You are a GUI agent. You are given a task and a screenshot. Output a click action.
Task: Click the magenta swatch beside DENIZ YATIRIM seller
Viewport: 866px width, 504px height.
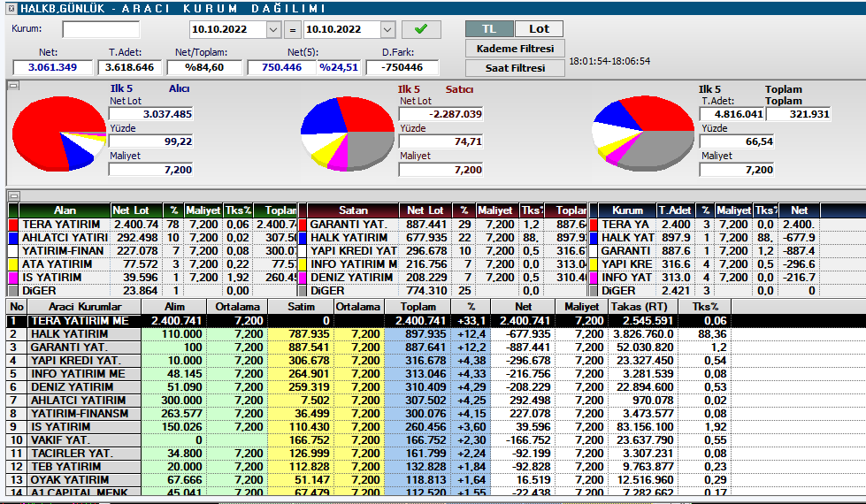(x=303, y=278)
